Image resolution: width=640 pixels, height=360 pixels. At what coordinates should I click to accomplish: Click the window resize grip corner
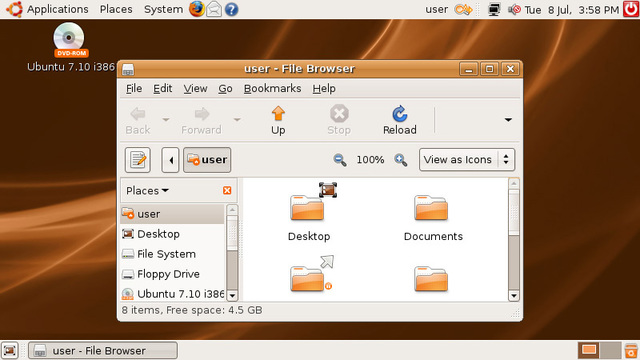click(516, 313)
